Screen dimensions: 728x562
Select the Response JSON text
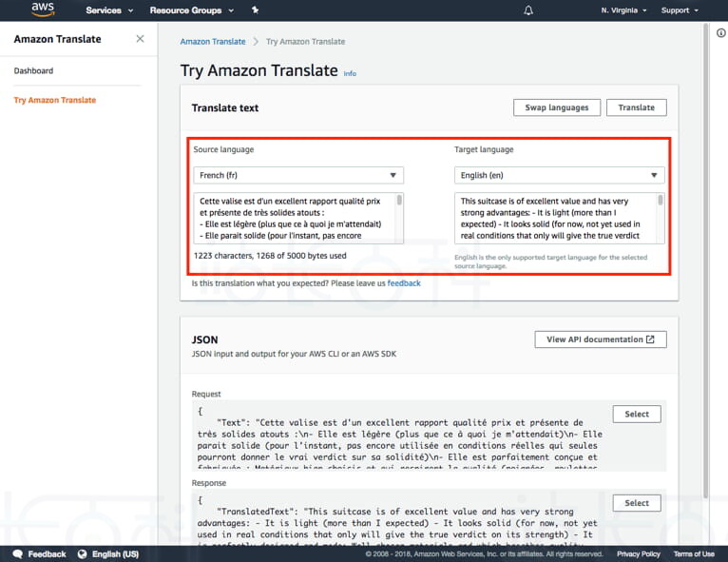click(637, 503)
